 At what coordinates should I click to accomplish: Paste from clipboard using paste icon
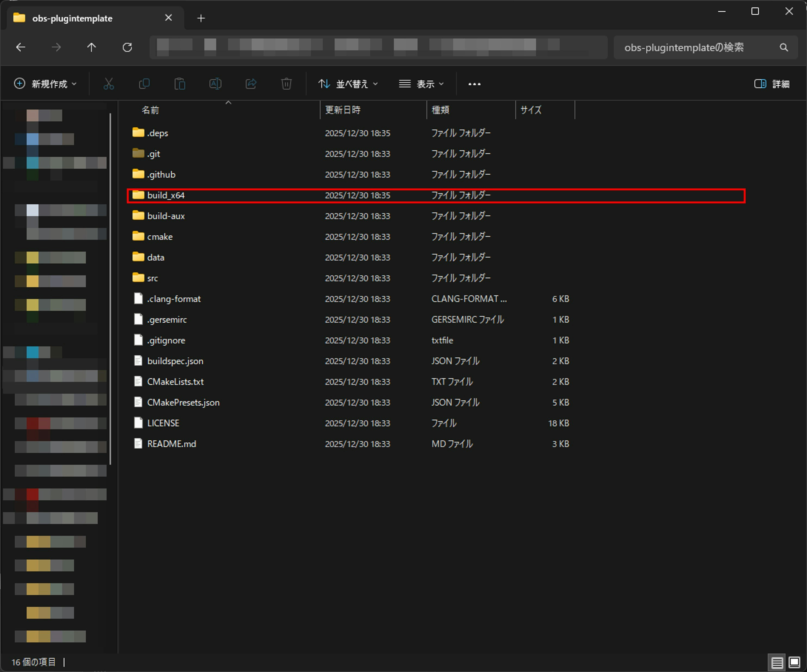point(180,84)
